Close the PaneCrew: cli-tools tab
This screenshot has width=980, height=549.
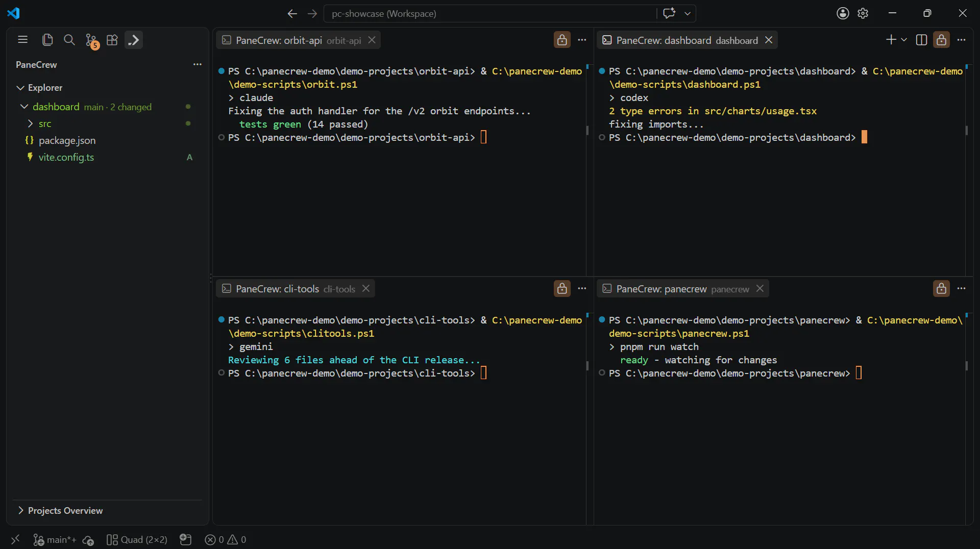click(x=366, y=288)
